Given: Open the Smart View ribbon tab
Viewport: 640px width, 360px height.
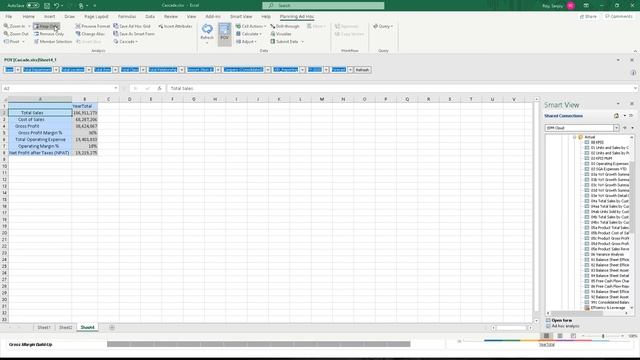Looking at the screenshot, I should coord(241,16).
